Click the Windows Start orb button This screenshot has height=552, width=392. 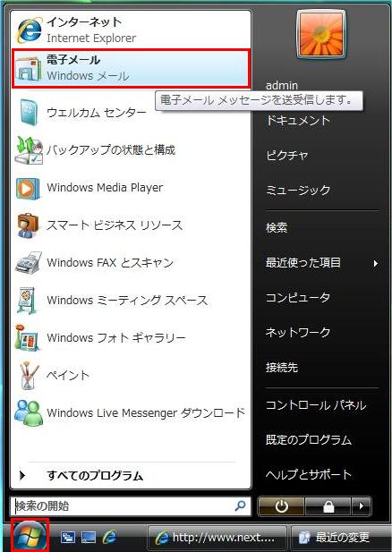pos(30,536)
